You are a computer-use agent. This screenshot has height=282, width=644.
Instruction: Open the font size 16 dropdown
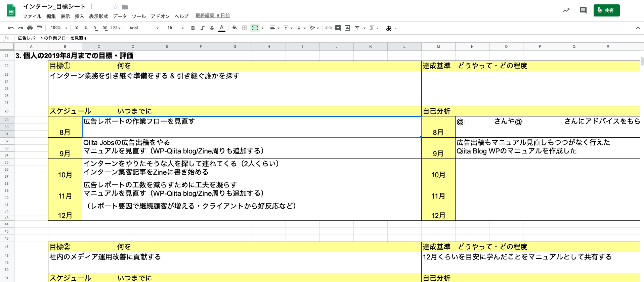(175, 28)
